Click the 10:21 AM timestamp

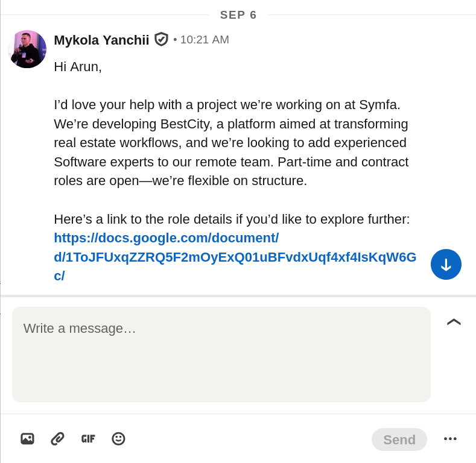pyautogui.click(x=205, y=40)
